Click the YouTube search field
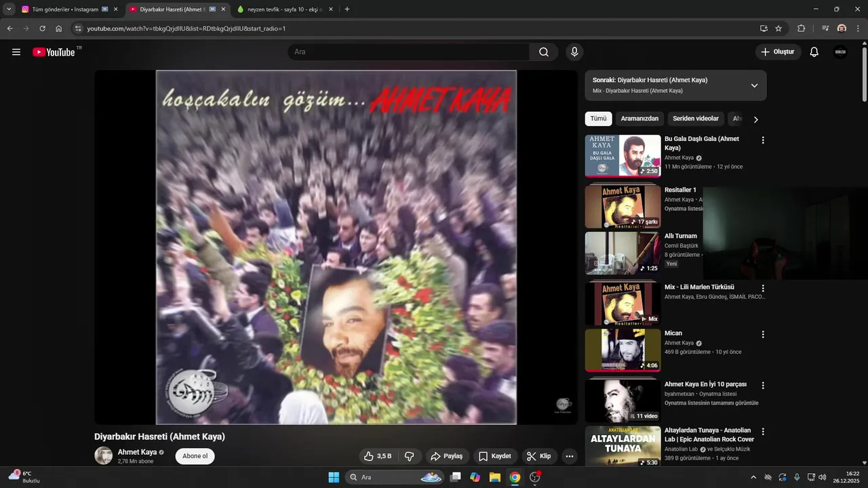The image size is (868, 488). pos(408,52)
